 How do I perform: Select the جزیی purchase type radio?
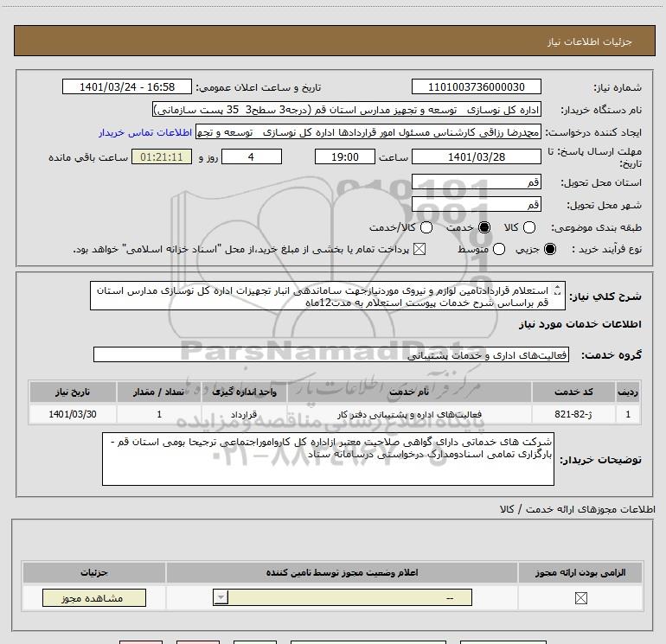pos(549,249)
